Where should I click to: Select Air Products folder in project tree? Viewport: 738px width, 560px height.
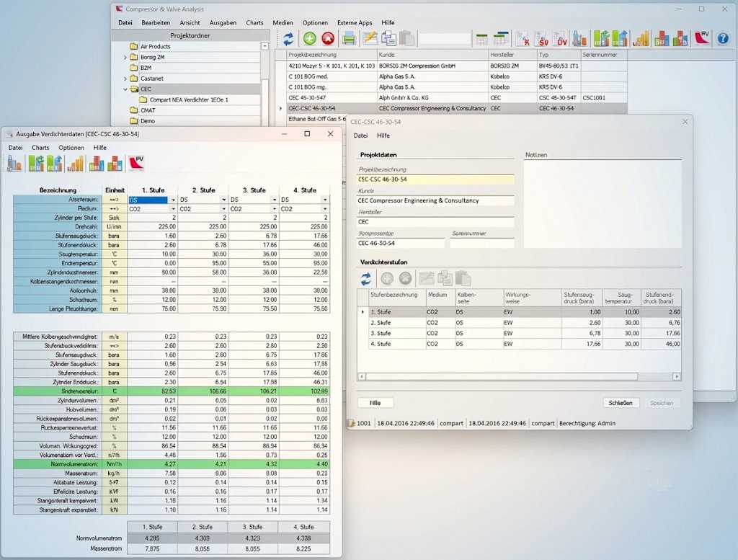pos(156,47)
